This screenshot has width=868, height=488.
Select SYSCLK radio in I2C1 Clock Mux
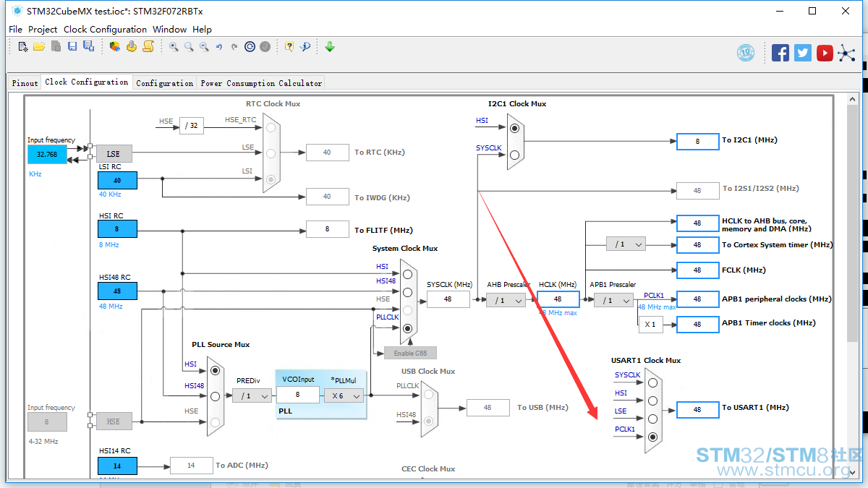point(514,155)
